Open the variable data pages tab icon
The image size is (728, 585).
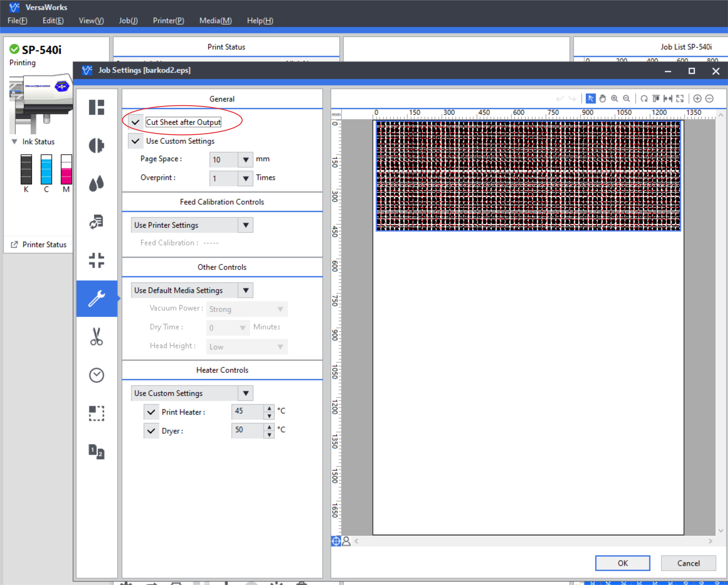[97, 452]
